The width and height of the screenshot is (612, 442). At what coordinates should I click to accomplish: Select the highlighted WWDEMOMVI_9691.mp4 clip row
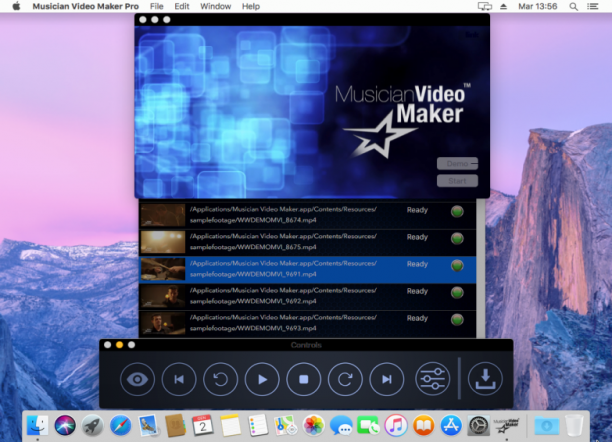(x=308, y=269)
